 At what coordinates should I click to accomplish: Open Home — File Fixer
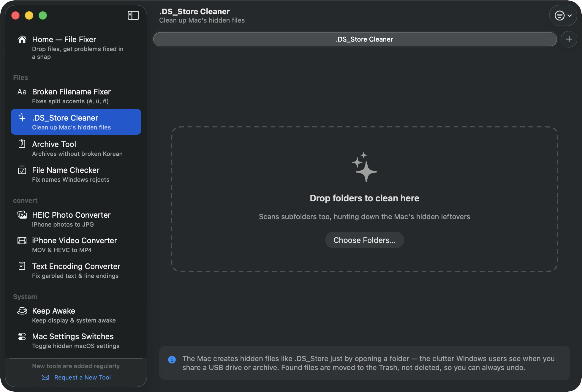tap(76, 48)
